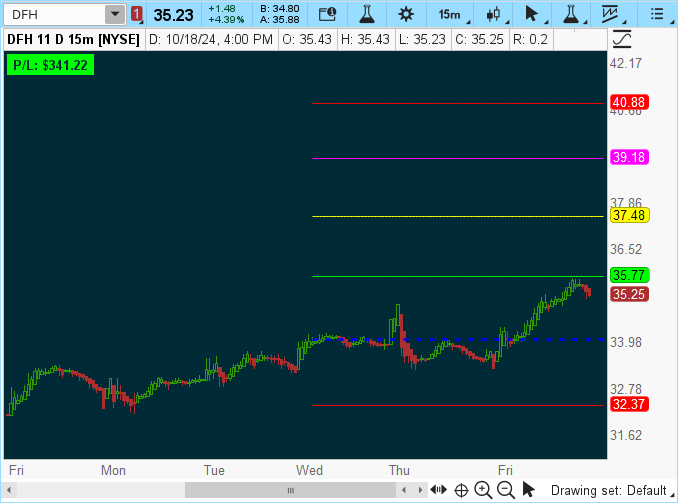Image resolution: width=678 pixels, height=503 pixels.
Task: Click the zoom out magnifier icon
Action: [505, 490]
